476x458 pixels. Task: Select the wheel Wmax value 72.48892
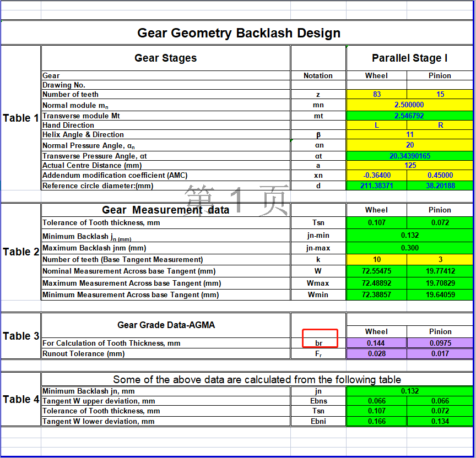(x=376, y=283)
